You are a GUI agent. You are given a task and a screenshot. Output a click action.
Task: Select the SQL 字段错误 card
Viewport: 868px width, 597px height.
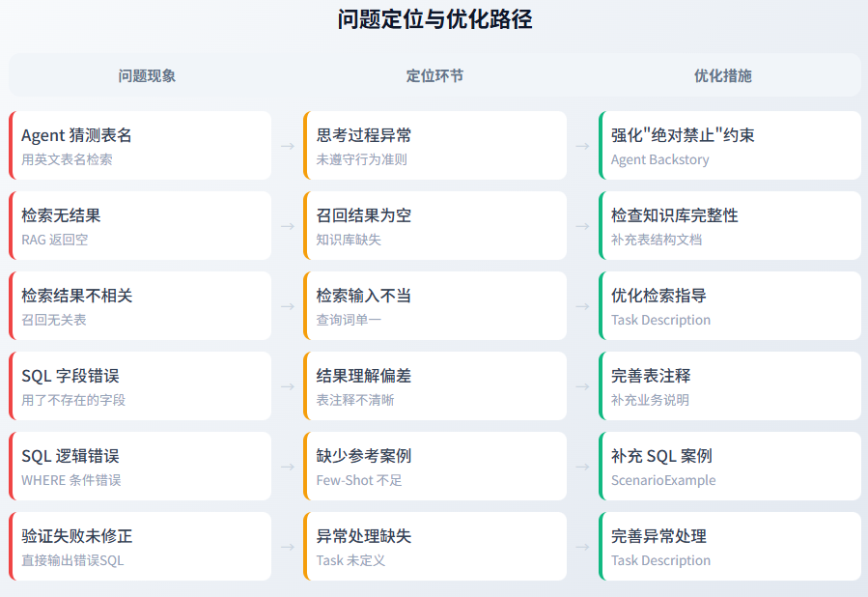click(x=140, y=386)
